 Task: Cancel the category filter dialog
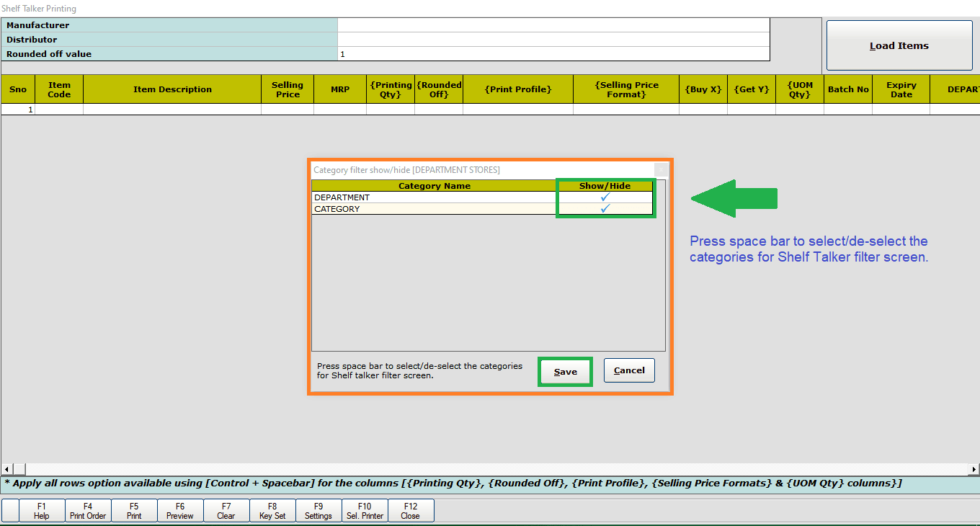[629, 370]
